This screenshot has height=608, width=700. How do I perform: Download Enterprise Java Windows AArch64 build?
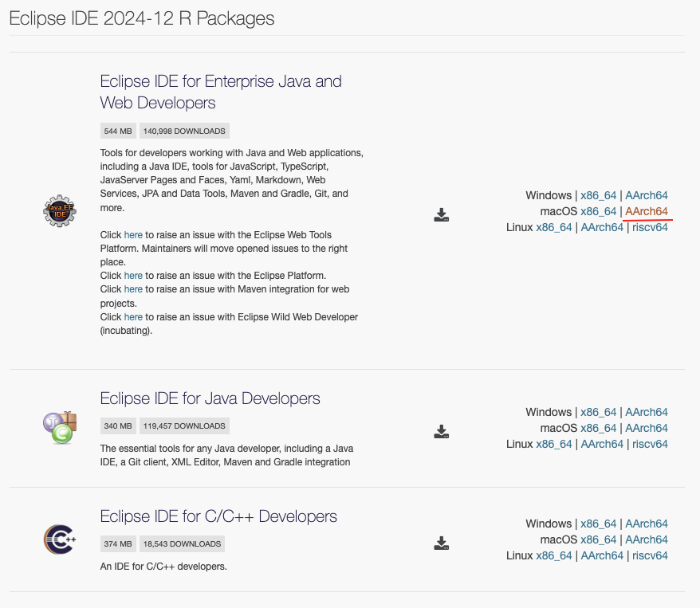point(647,195)
